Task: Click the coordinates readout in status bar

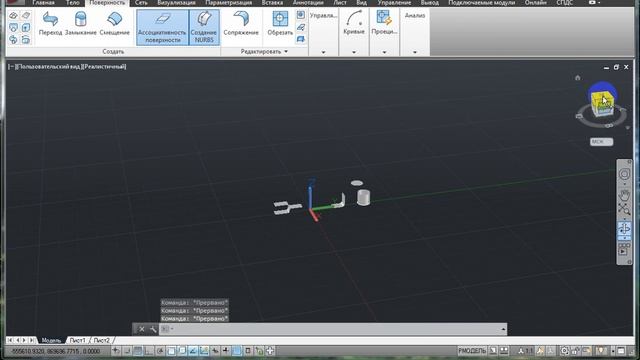Action: [56, 351]
